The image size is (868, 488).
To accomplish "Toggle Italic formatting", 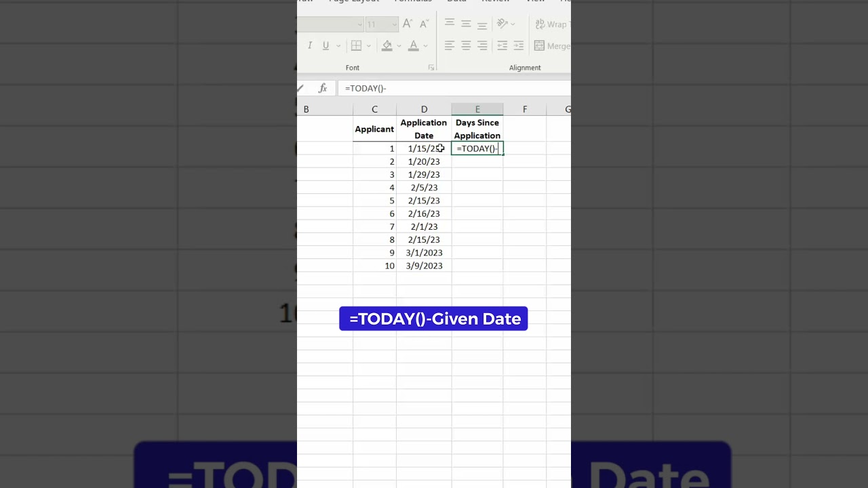I will [x=310, y=45].
